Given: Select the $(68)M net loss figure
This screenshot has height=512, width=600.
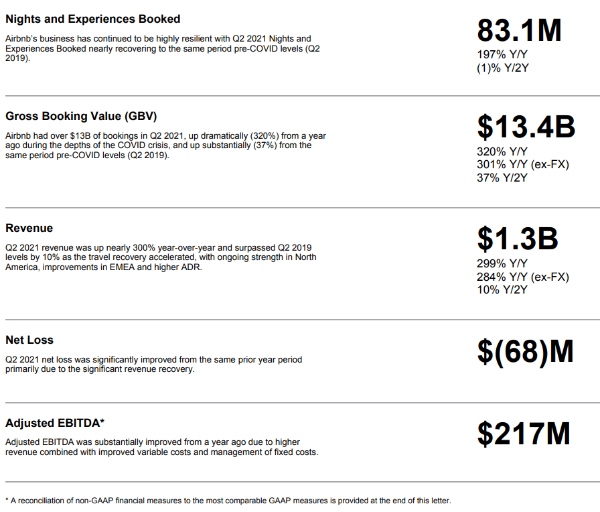Looking at the screenshot, I should (x=525, y=351).
